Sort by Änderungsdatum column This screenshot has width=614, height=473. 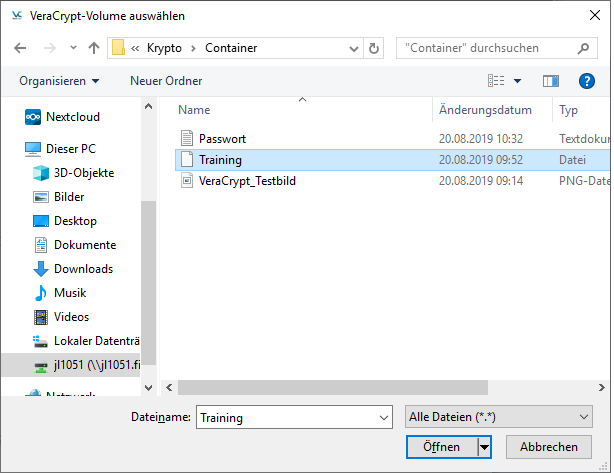point(485,110)
